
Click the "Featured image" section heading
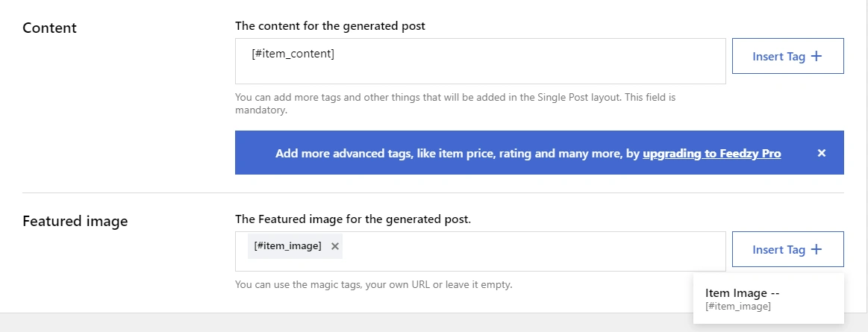tap(75, 222)
